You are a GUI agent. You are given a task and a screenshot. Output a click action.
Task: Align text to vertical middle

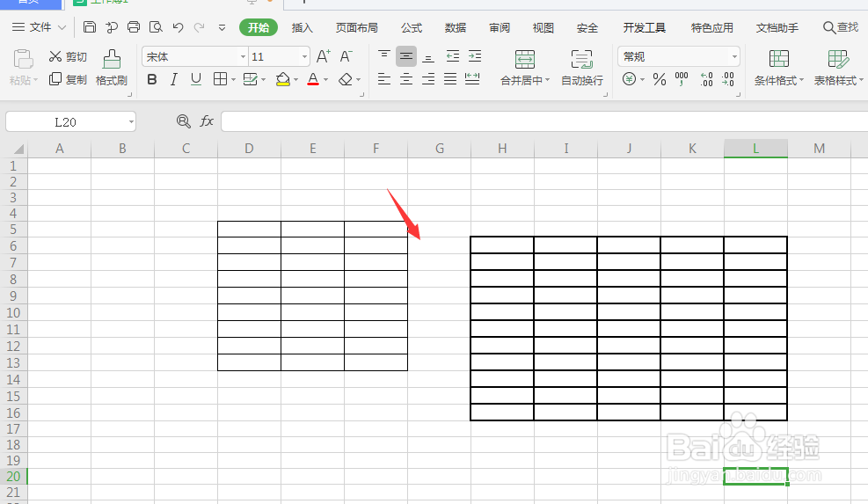pos(406,56)
